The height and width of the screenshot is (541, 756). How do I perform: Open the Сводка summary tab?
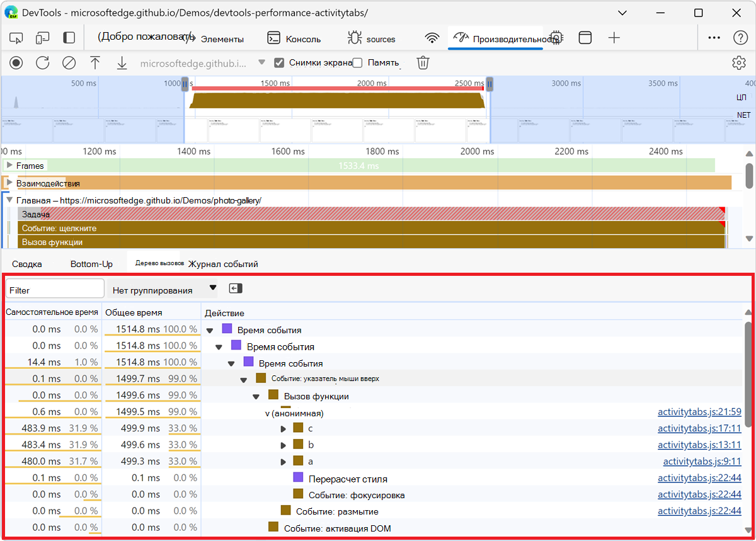pos(27,264)
